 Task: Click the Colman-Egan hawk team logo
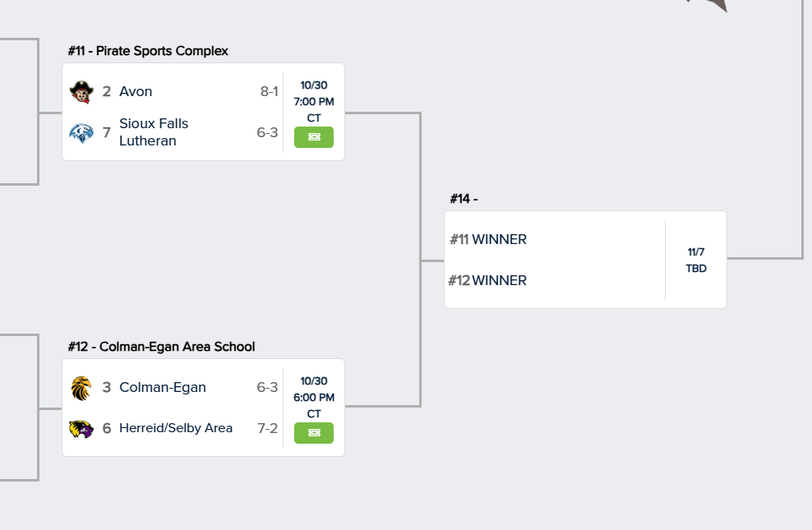tap(81, 387)
